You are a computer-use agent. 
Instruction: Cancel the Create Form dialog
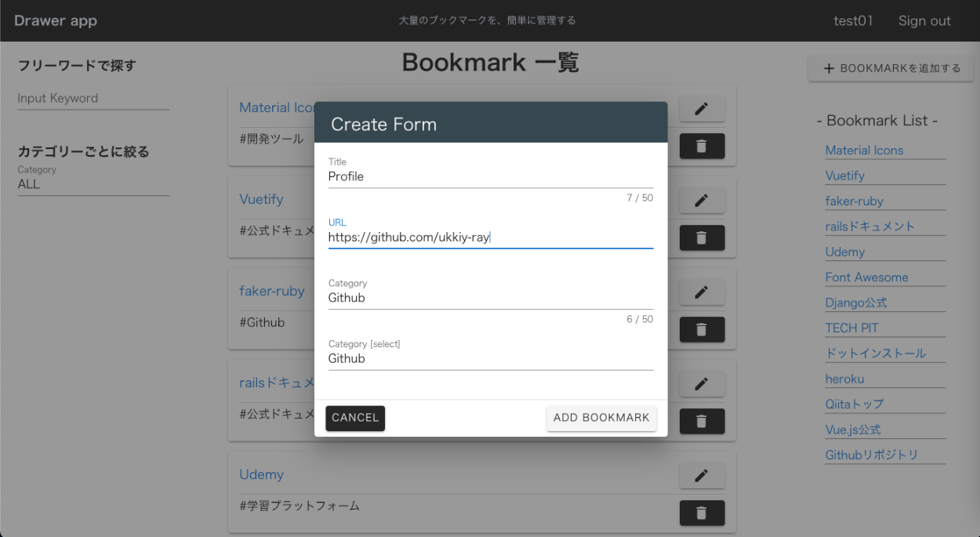pos(355,418)
